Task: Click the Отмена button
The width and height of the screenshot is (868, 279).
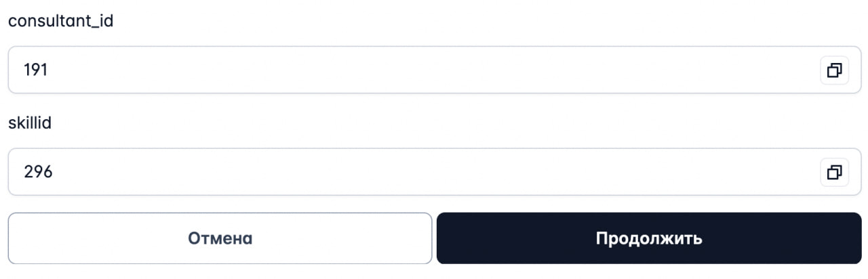Action: coord(220,238)
